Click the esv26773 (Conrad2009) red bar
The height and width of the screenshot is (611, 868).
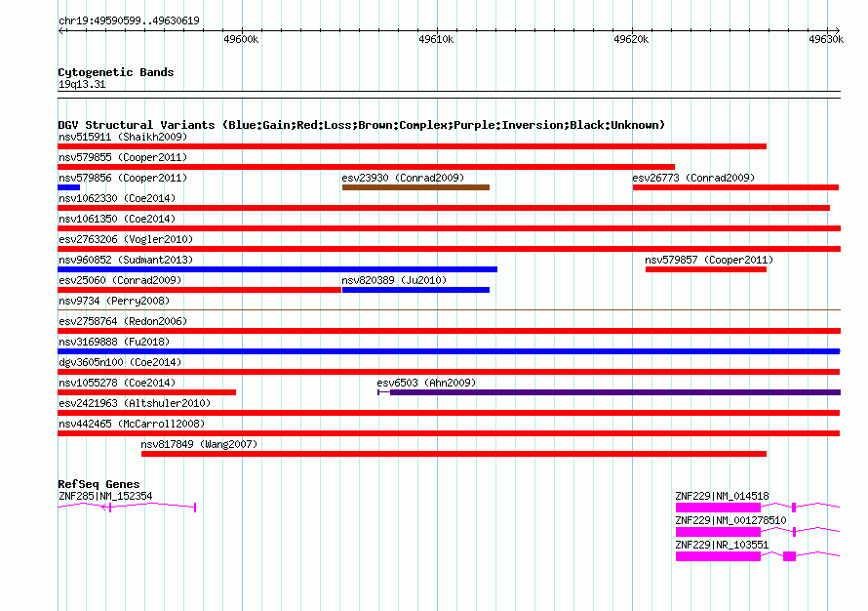pyautogui.click(x=735, y=187)
